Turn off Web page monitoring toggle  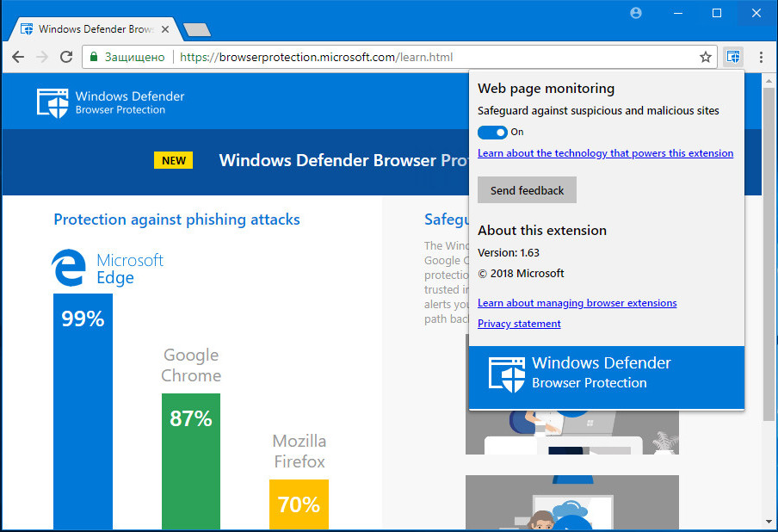(x=492, y=132)
